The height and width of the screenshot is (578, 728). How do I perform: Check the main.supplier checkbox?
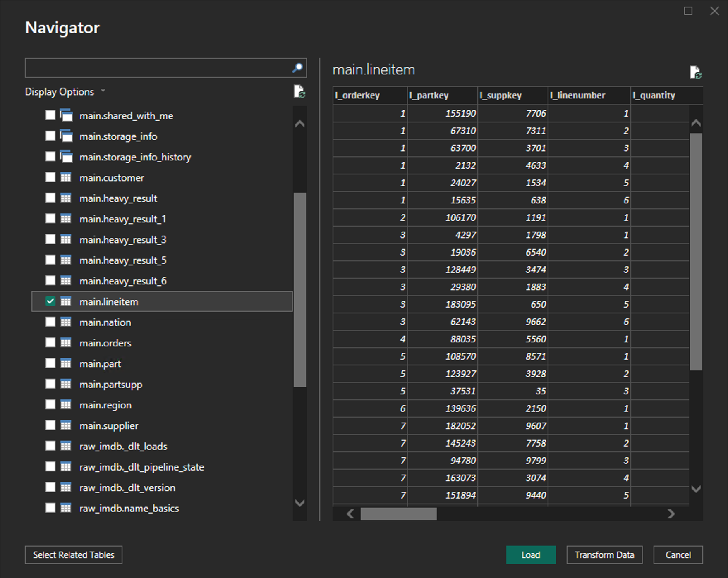click(x=50, y=425)
